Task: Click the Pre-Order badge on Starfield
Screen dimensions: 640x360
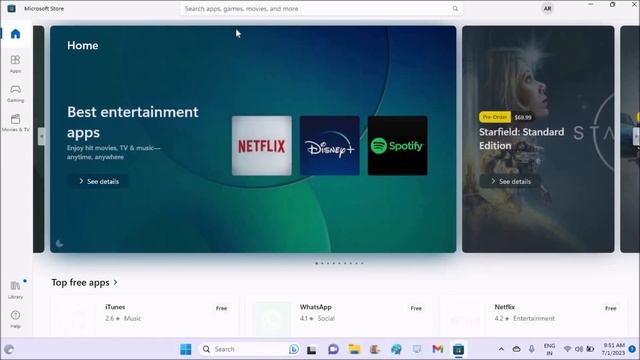Action: [x=494, y=117]
